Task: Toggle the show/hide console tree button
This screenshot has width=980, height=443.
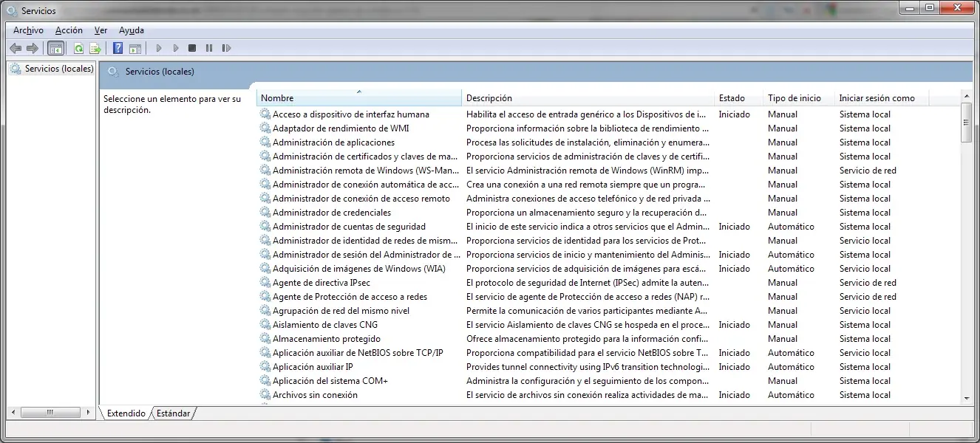Action: (55, 49)
